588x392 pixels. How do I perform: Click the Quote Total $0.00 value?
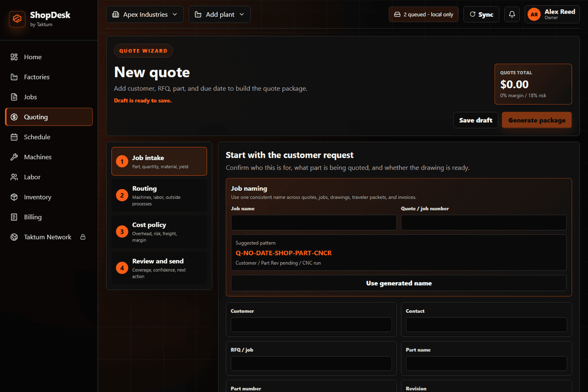[x=514, y=84]
